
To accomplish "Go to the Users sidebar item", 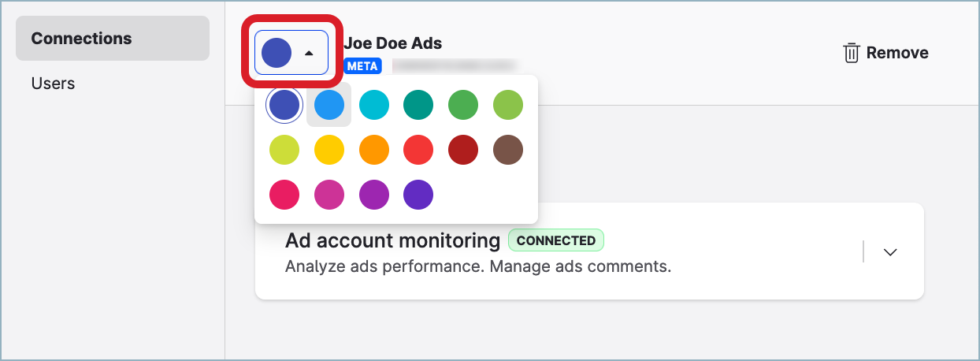I will coord(53,83).
